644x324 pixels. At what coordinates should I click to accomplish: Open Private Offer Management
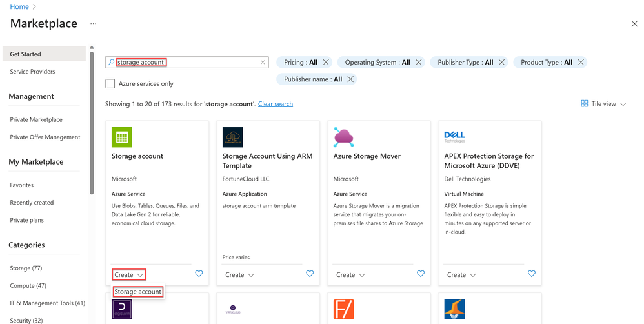pyautogui.click(x=45, y=137)
